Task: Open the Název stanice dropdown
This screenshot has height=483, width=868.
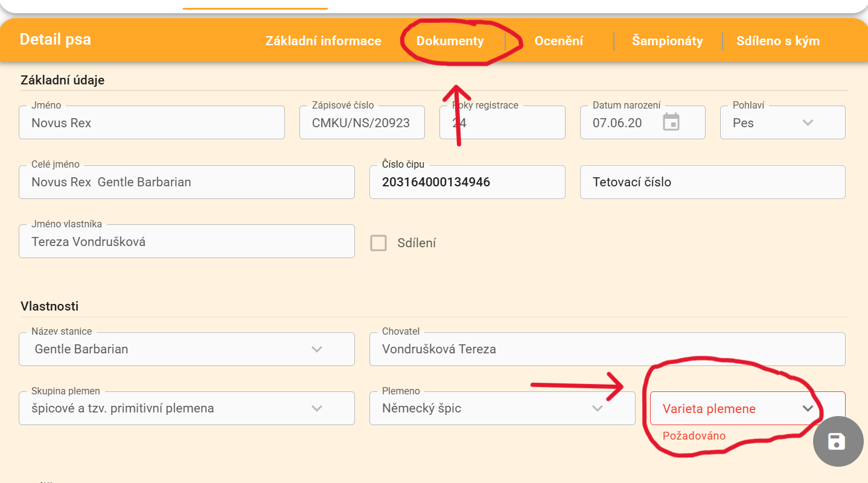Action: (316, 349)
